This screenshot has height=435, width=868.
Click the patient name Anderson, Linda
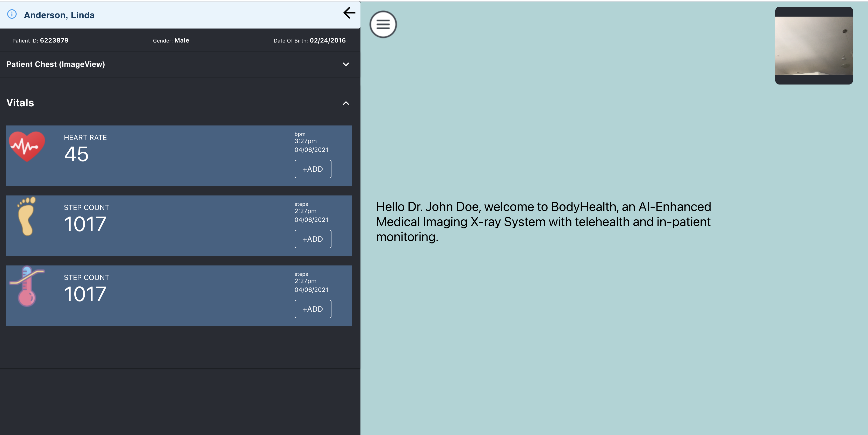59,15
